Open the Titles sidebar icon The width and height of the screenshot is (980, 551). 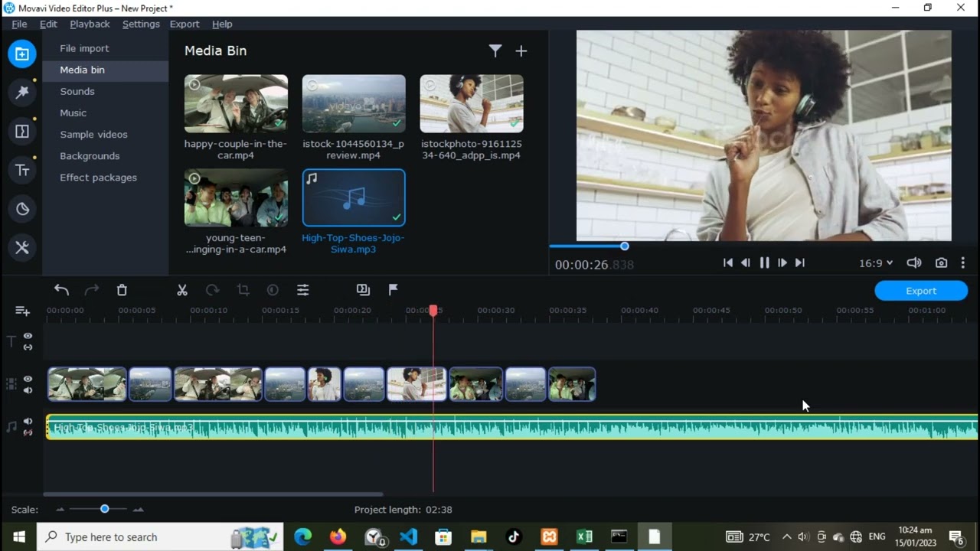[x=22, y=170]
